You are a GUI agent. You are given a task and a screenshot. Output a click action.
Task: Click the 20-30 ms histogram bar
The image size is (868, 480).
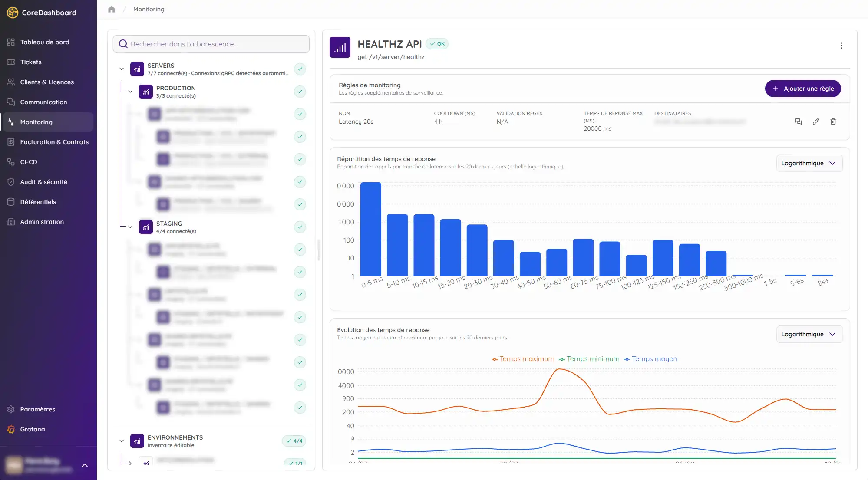pos(477,250)
